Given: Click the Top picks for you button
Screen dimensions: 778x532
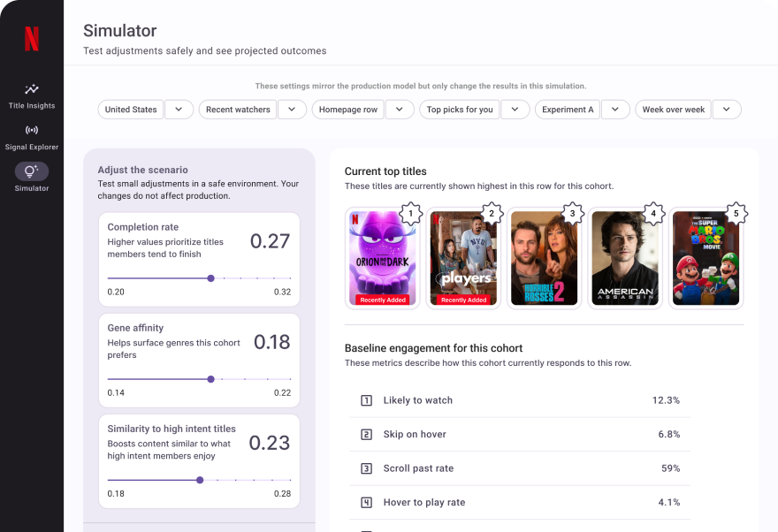Looking at the screenshot, I should pos(460,110).
